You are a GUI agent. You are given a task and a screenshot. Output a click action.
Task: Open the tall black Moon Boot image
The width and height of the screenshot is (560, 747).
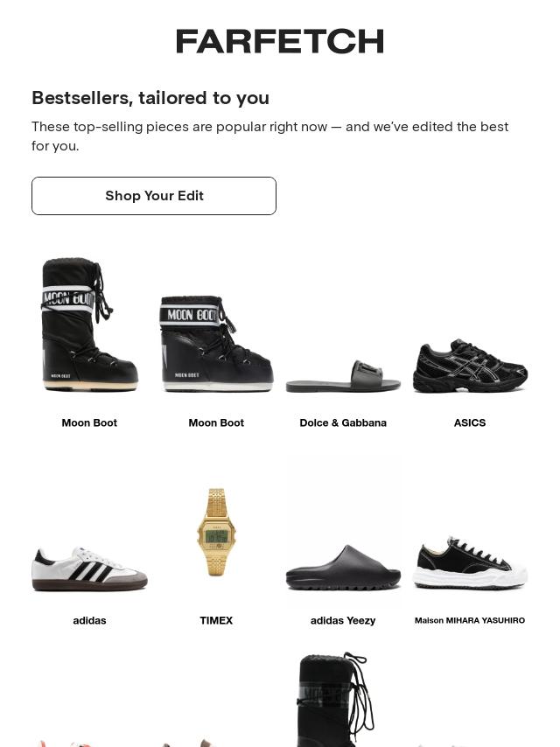(x=89, y=325)
